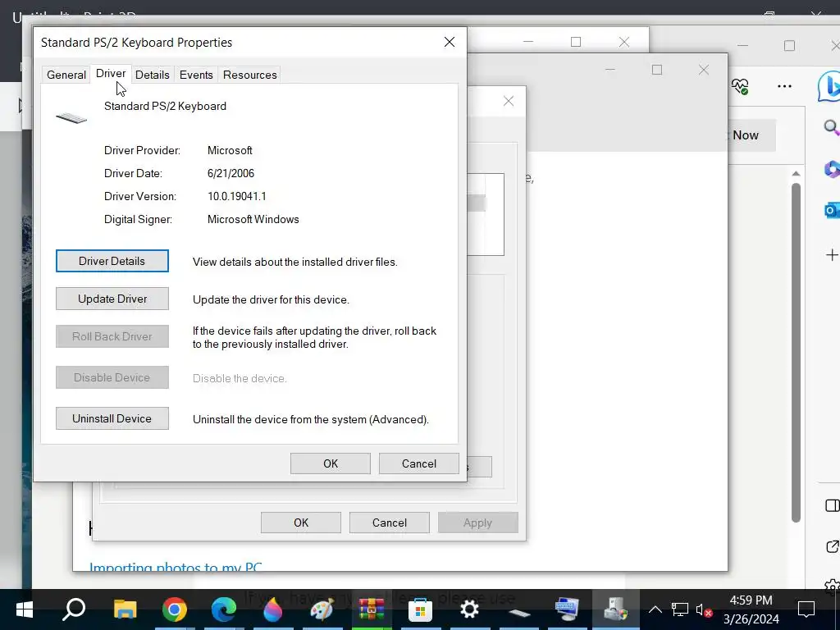Screen dimensions: 840x630
Task: Open the taskbar clock and date
Action: pyautogui.click(x=751, y=609)
